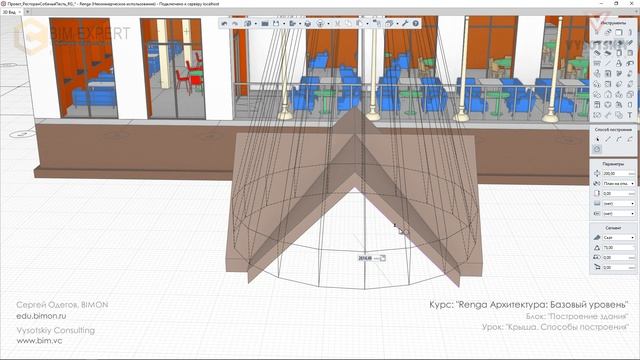Choose second arc construction method
This screenshot has height=360, width=640.
(x=630, y=139)
